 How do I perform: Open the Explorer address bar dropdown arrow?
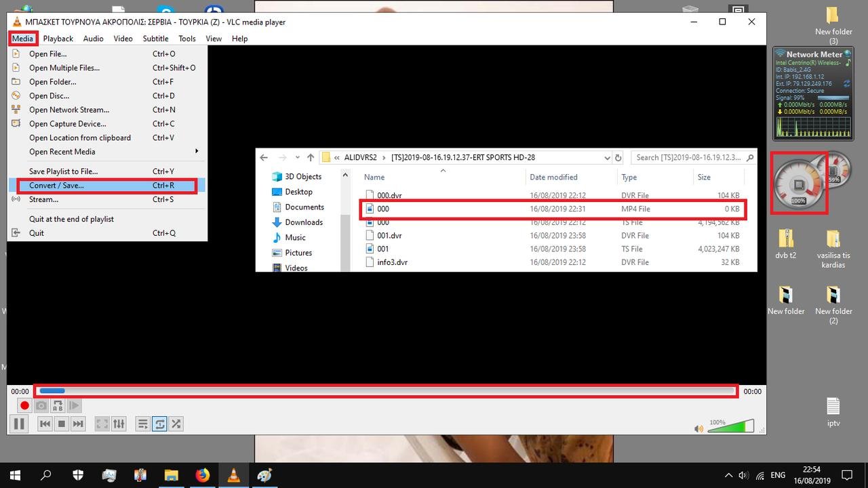(x=608, y=157)
